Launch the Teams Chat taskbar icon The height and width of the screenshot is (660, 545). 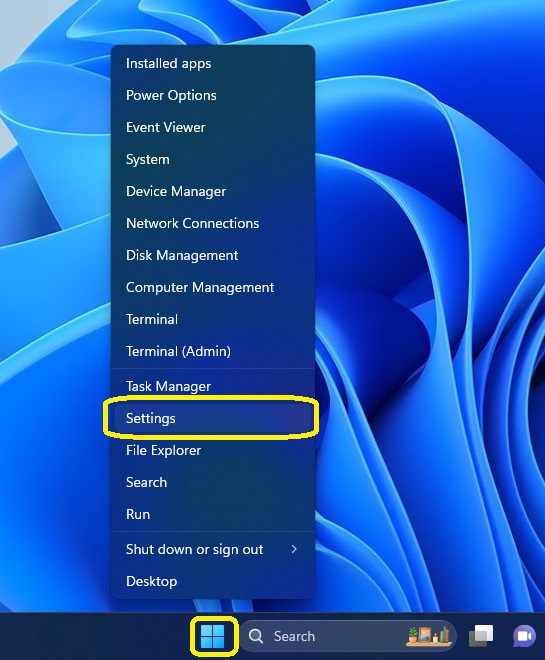(x=524, y=636)
